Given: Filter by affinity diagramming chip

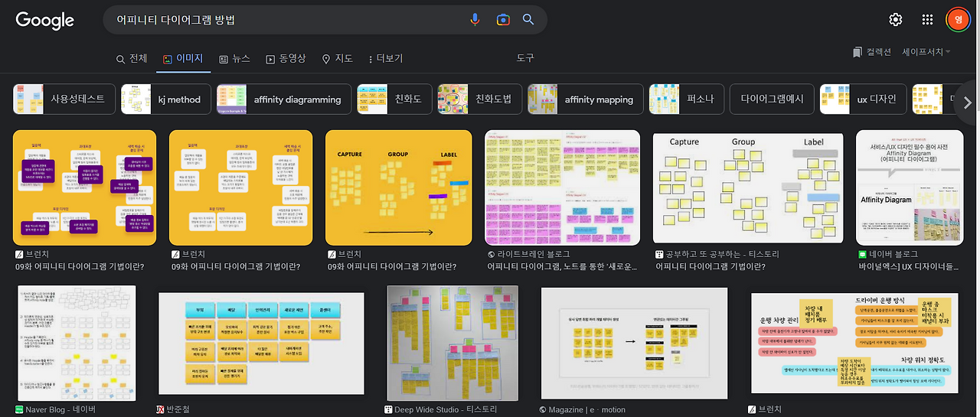Looking at the screenshot, I should [x=284, y=99].
